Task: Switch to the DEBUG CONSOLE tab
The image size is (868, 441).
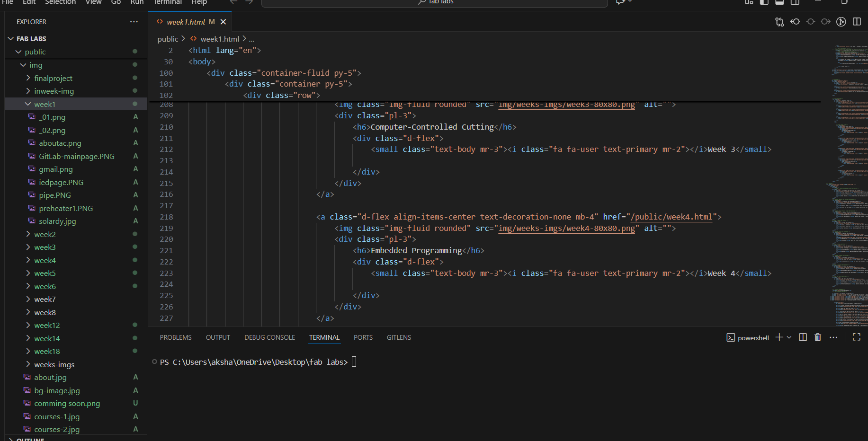Action: (269, 337)
